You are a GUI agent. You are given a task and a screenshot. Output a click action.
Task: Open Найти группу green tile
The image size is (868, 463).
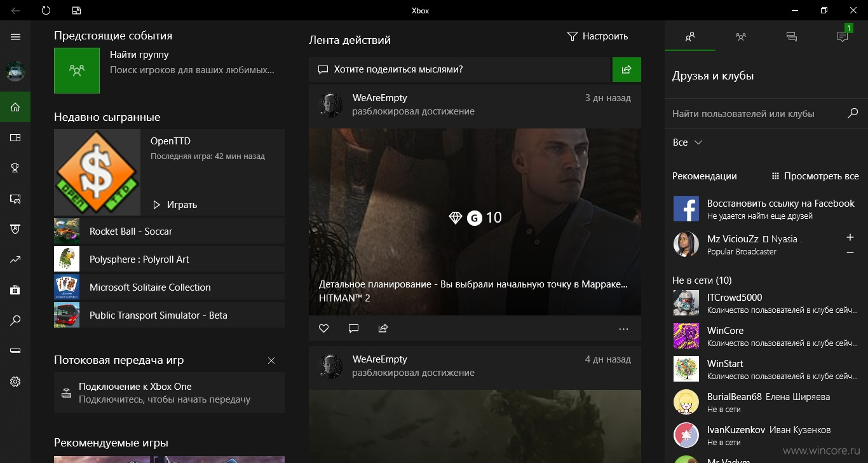pyautogui.click(x=77, y=71)
